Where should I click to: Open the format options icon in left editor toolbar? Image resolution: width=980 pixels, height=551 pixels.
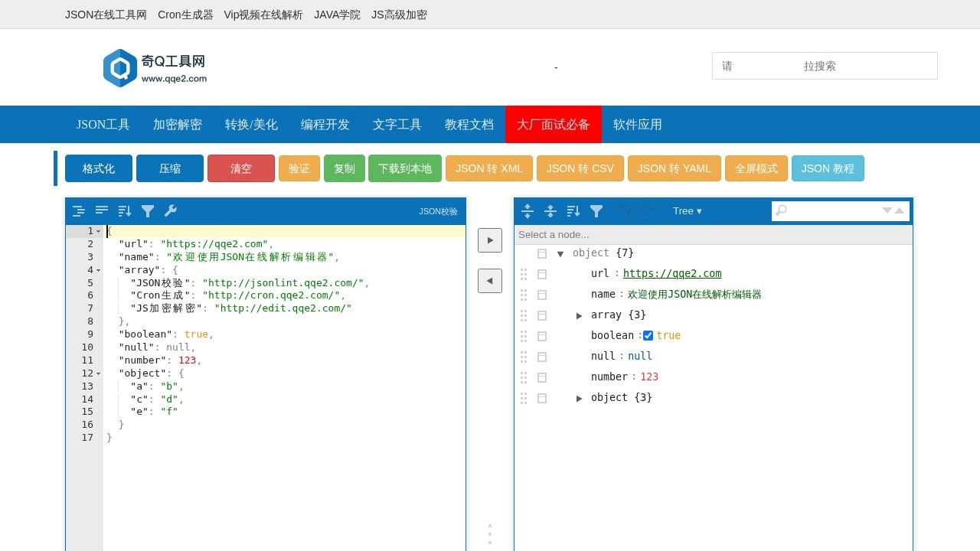coord(78,210)
